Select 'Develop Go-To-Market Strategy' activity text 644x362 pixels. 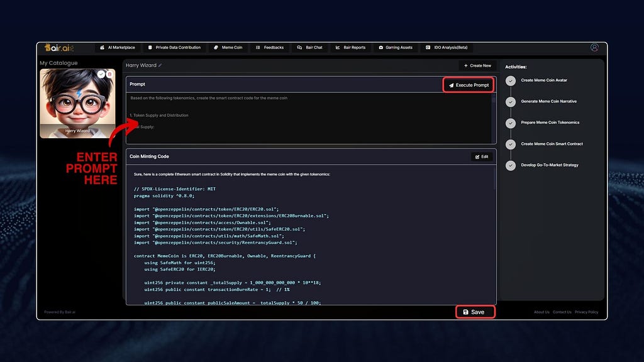coord(550,165)
